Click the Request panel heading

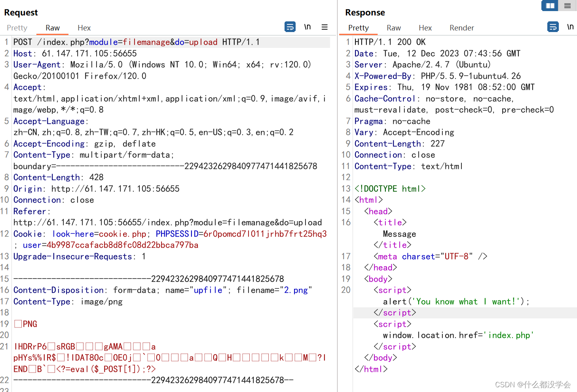[21, 12]
